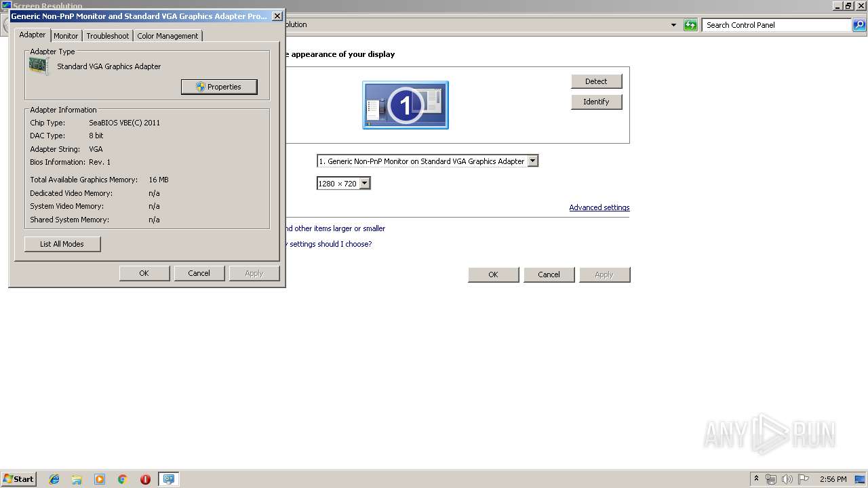Open Windows Explorer folder icon in taskbar

click(77, 479)
